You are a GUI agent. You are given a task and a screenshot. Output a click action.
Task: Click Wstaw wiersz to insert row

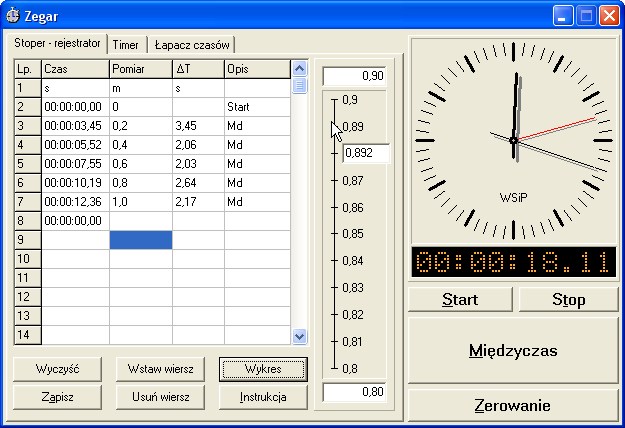[161, 369]
